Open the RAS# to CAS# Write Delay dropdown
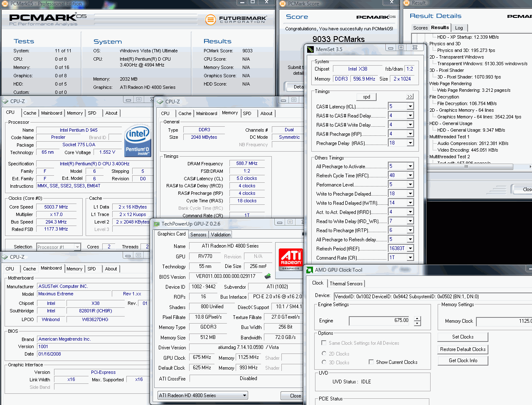This screenshot has height=405, width=532. [410, 125]
